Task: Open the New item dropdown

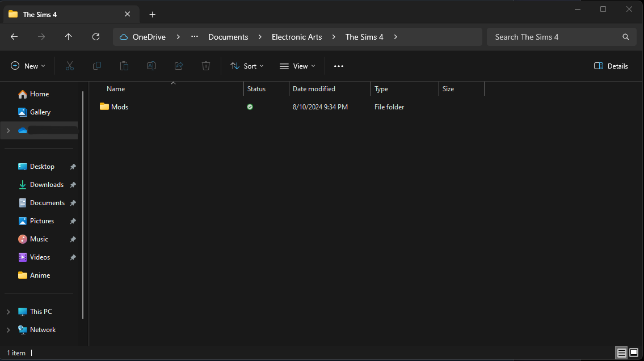Action: coord(28,66)
